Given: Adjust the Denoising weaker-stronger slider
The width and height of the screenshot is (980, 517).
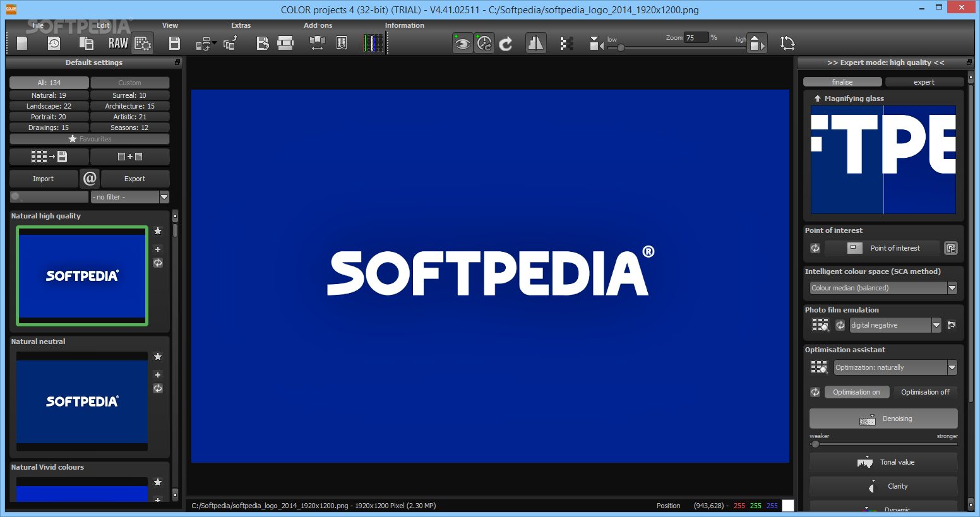Looking at the screenshot, I should 883,444.
